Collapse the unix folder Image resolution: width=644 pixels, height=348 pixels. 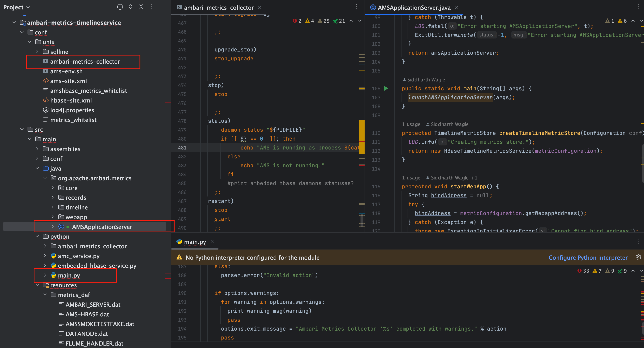point(30,42)
